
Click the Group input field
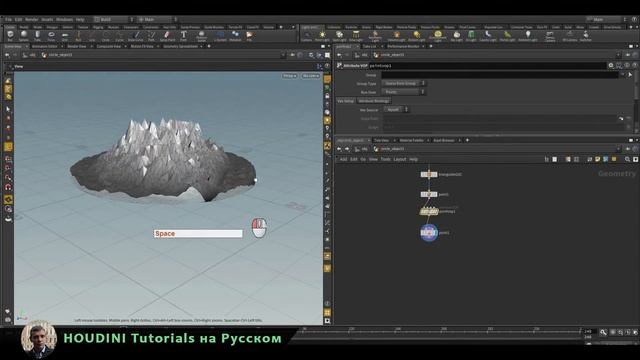coord(500,75)
